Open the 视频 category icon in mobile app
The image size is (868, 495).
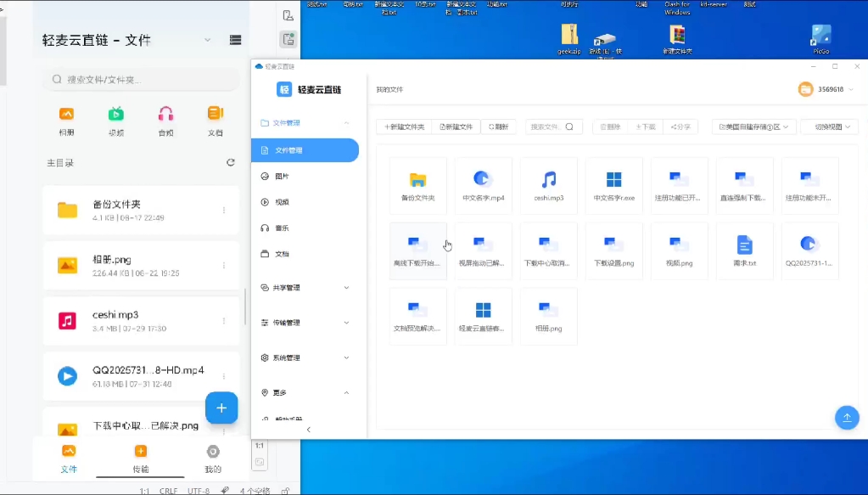[116, 121]
